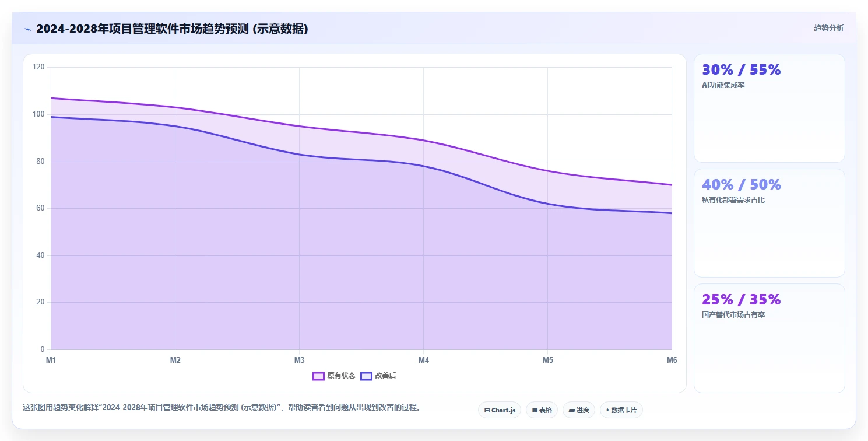Screen dimensions: 868x441
Task: Click the M4 x-axis label
Action: [x=424, y=360]
